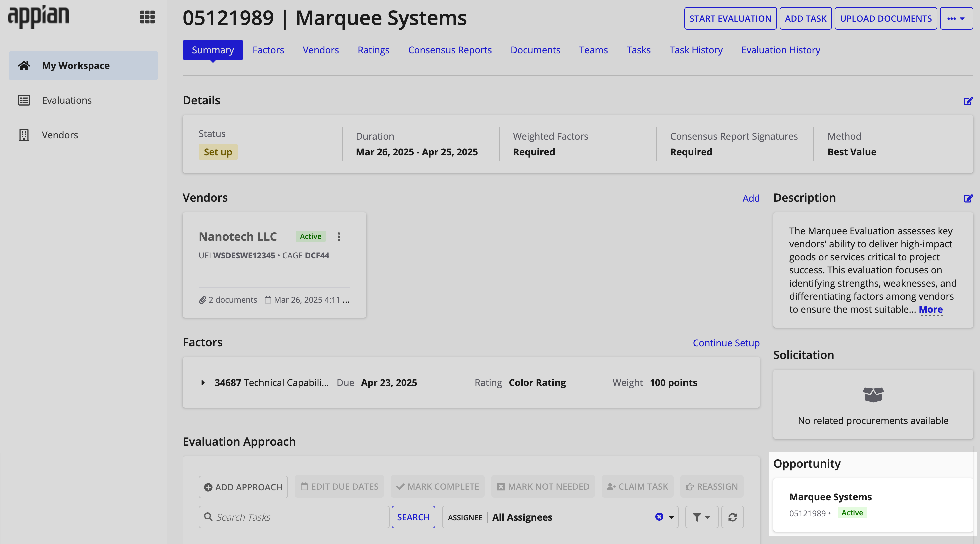The width and height of the screenshot is (980, 544).
Task: Click the paperclip icon beside 2 documents
Action: click(202, 300)
